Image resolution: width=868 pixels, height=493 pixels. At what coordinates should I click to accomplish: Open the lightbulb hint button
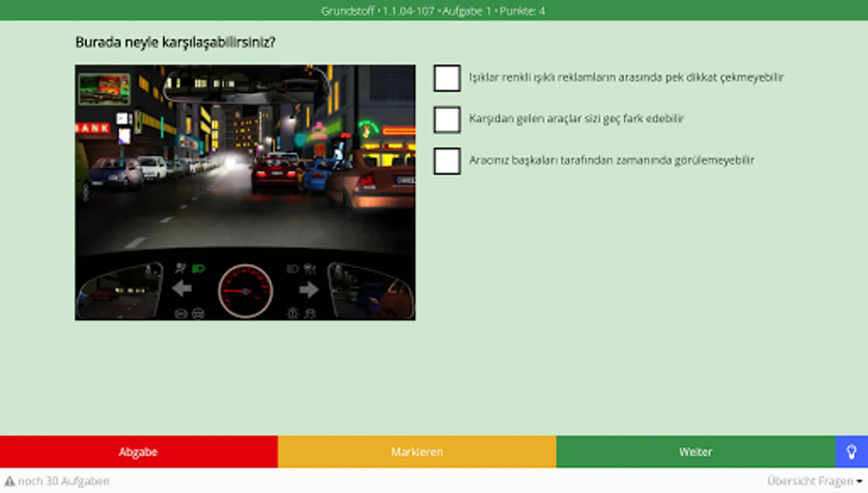pos(852,452)
